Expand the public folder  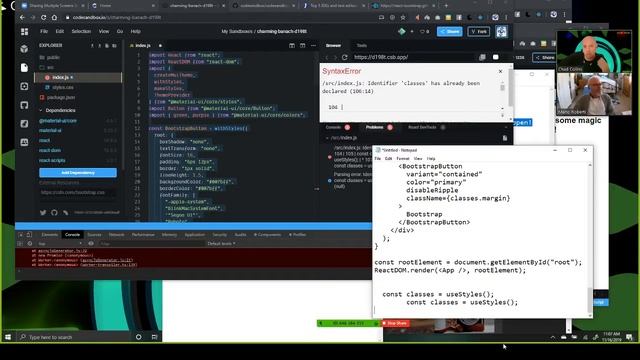(50, 58)
